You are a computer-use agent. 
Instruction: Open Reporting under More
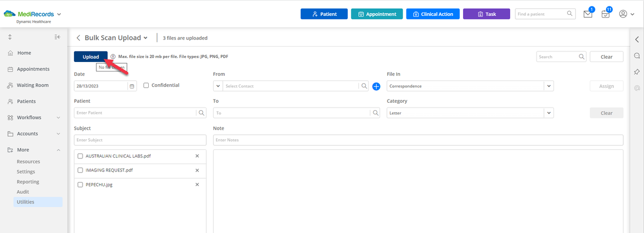coord(28,182)
